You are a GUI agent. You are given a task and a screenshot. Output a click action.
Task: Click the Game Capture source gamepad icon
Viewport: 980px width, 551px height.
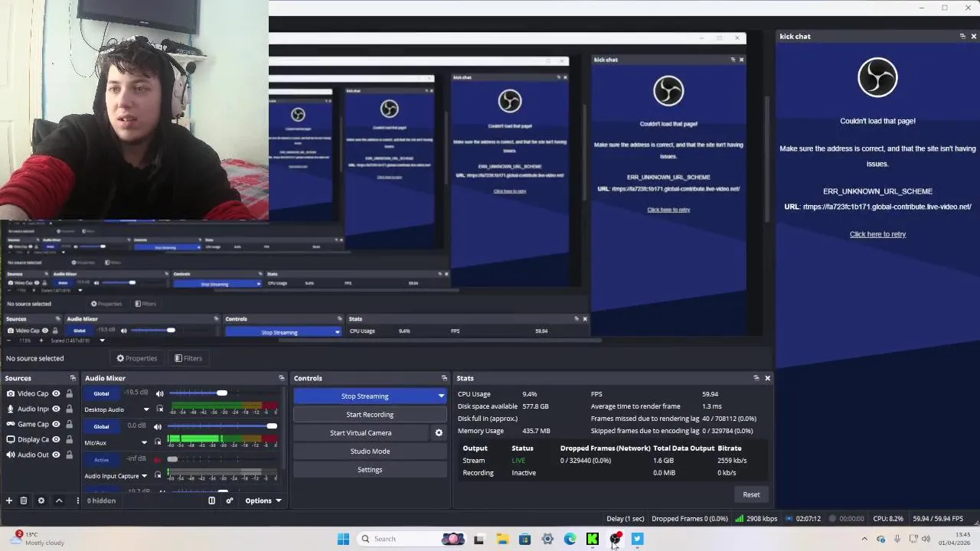(10, 424)
